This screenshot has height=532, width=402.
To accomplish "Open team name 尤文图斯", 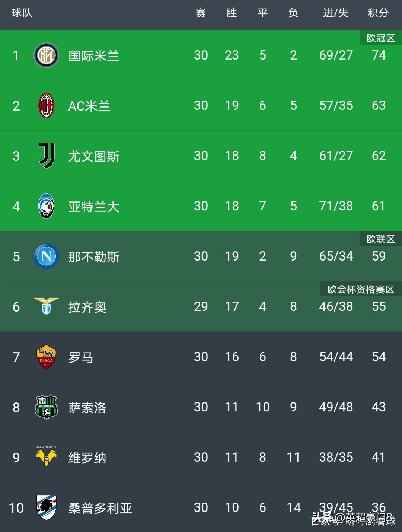I will coord(94,156).
